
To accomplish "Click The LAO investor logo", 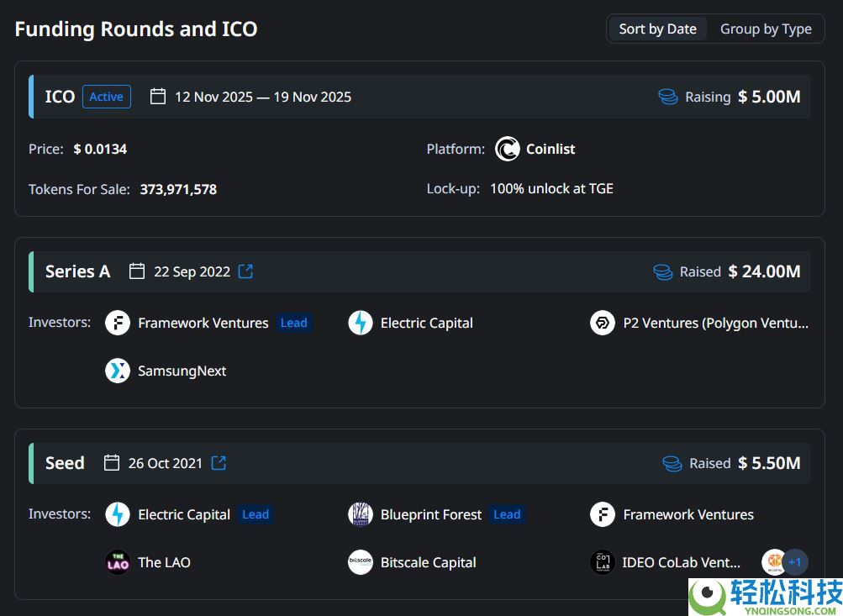I will tap(118, 562).
